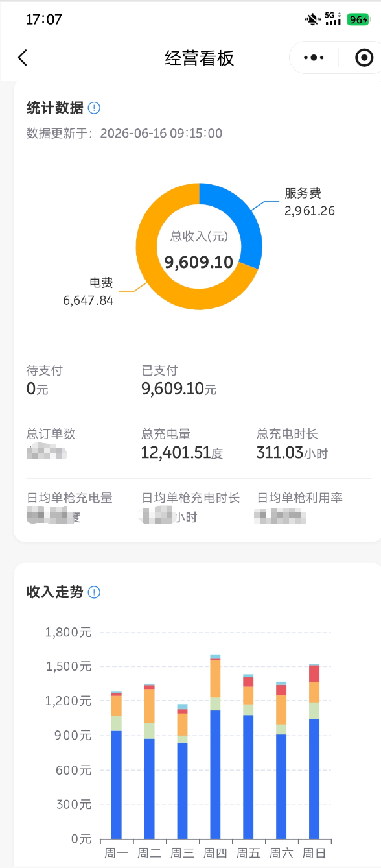Tap the 总收入 9,609.10 center value
Screen dimensions: 381x868
click(x=198, y=262)
